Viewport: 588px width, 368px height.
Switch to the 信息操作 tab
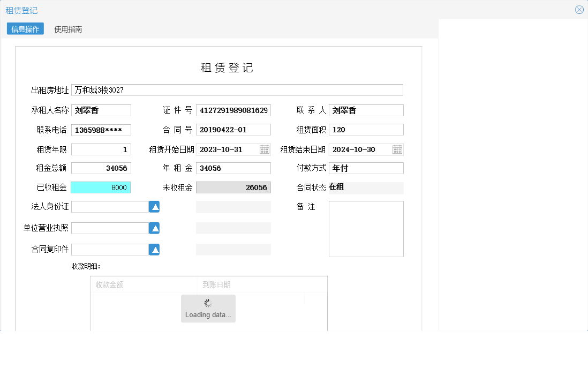[x=25, y=29]
